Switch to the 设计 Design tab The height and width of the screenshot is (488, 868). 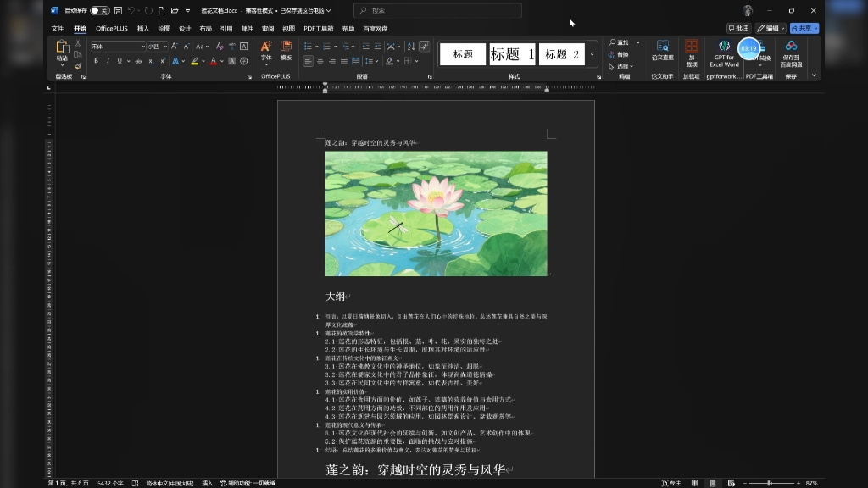click(x=185, y=29)
